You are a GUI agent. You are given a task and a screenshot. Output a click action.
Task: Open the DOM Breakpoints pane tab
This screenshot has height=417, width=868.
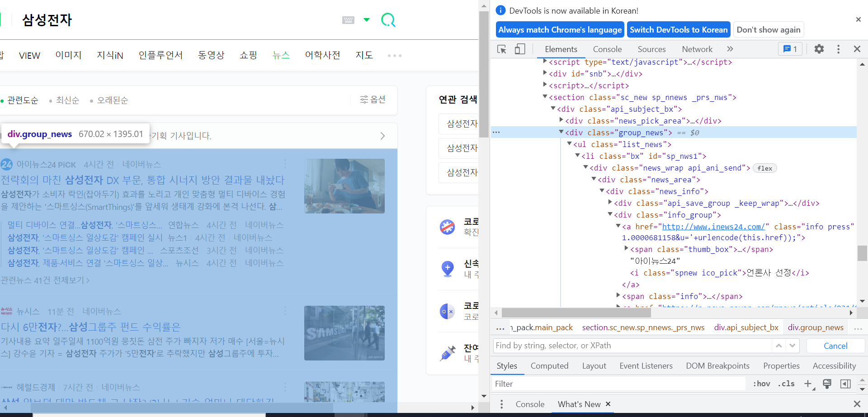717,366
